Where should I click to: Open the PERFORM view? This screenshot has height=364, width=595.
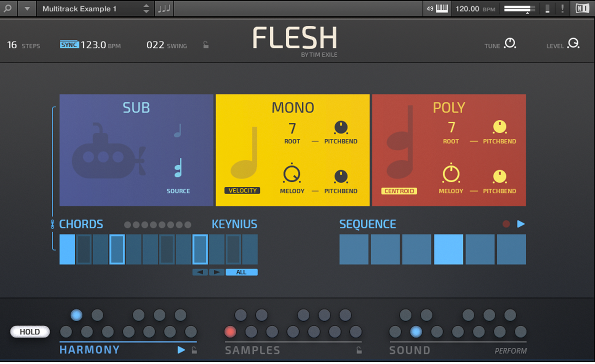pyautogui.click(x=510, y=351)
